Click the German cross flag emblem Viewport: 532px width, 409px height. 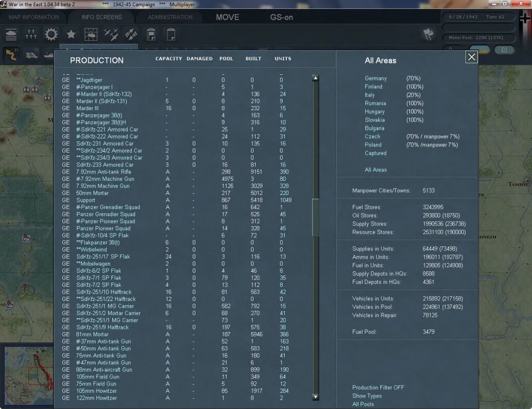point(525,19)
